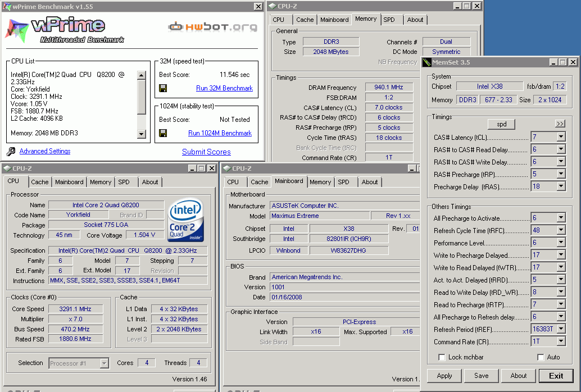This screenshot has width=581, height=392.
Task: Enable the Lock mchbar checkbox
Action: point(441,357)
